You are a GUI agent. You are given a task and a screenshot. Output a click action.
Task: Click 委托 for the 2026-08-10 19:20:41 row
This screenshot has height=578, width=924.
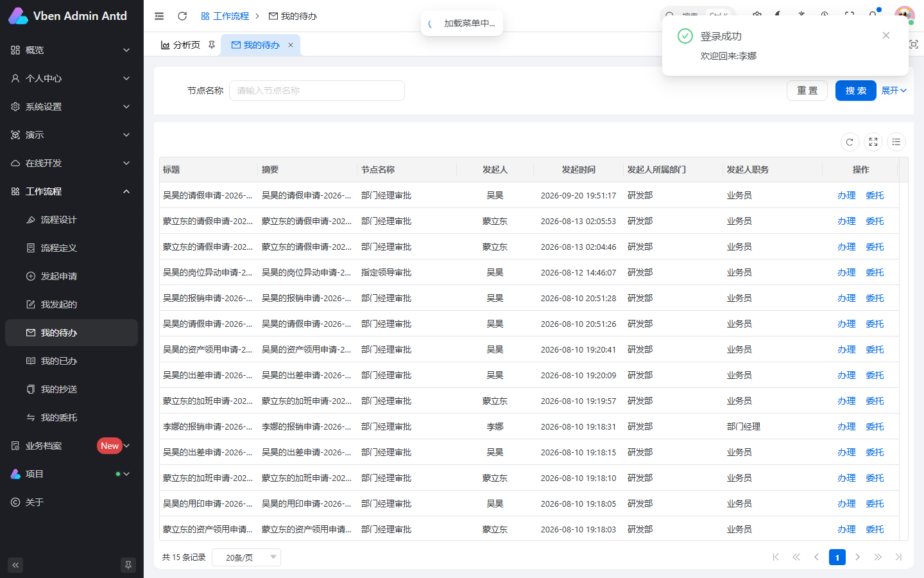pyautogui.click(x=875, y=349)
